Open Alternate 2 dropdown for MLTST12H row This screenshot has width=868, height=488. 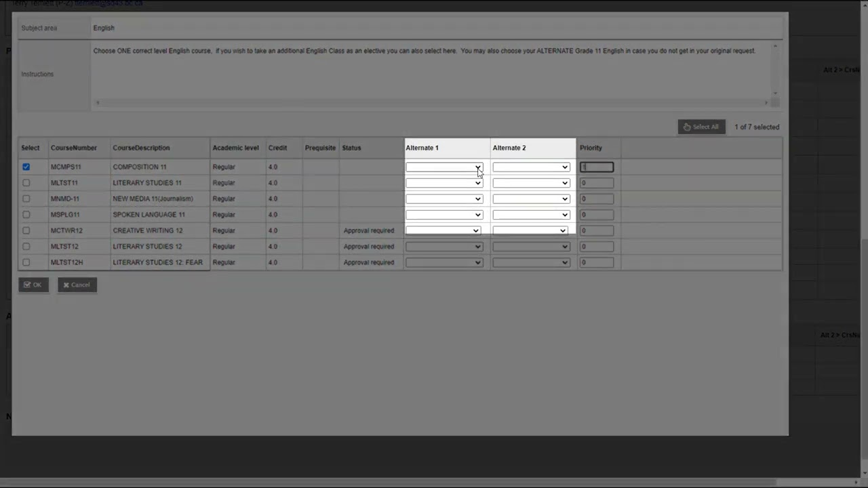coord(531,262)
